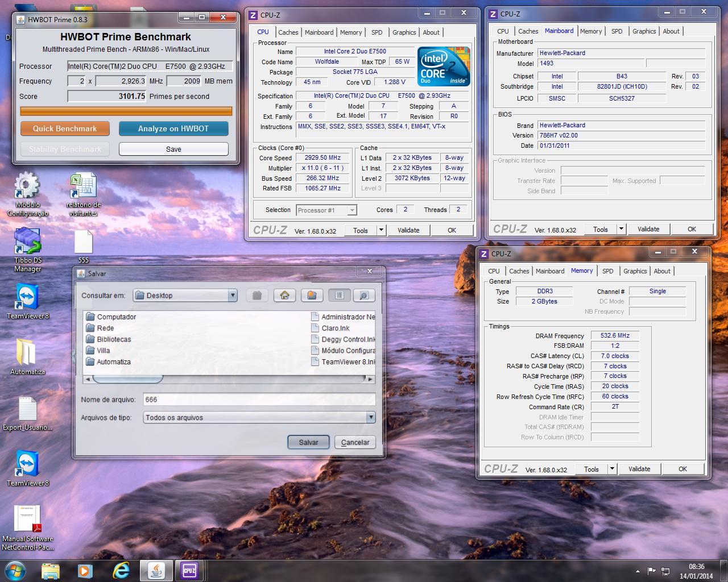Select the TeamViewer 8.lnk file entry
This screenshot has width=728, height=582.
point(343,362)
